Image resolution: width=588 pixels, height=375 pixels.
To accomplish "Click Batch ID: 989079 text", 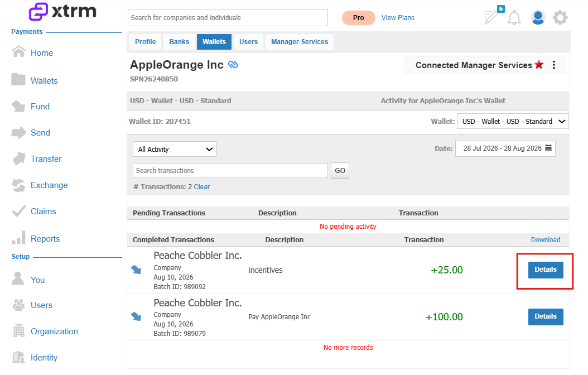I will point(180,333).
